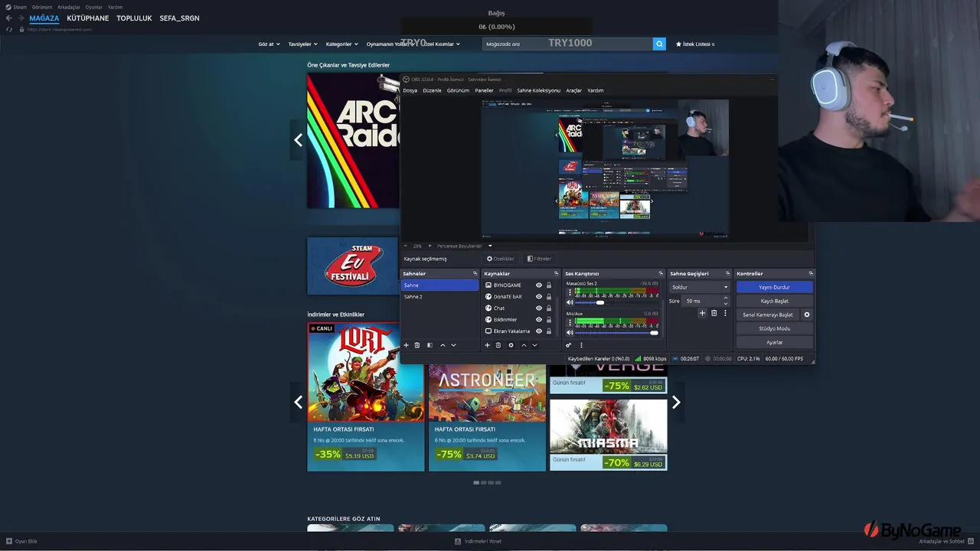980x551 pixels.
Task: Add a scene transition plus icon
Action: [702, 313]
